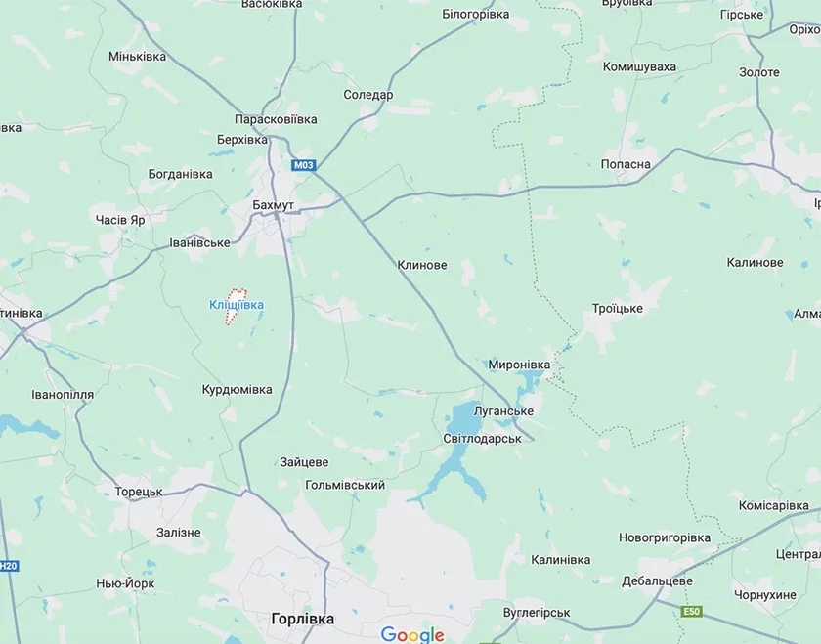Select the red-outlined Кліщіївка boundary area
Screen dimensions: 821x644
pos(236,306)
